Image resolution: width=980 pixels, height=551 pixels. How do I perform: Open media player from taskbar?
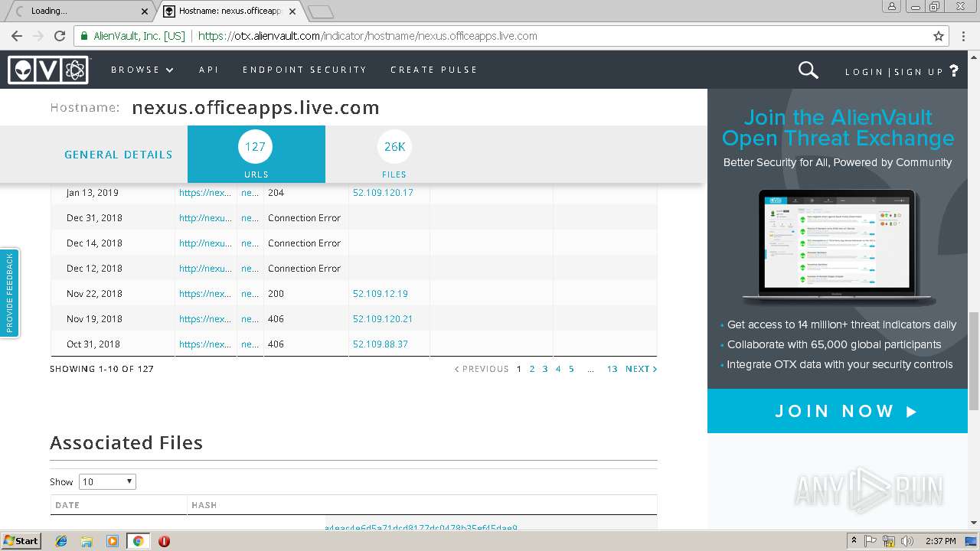tap(113, 541)
